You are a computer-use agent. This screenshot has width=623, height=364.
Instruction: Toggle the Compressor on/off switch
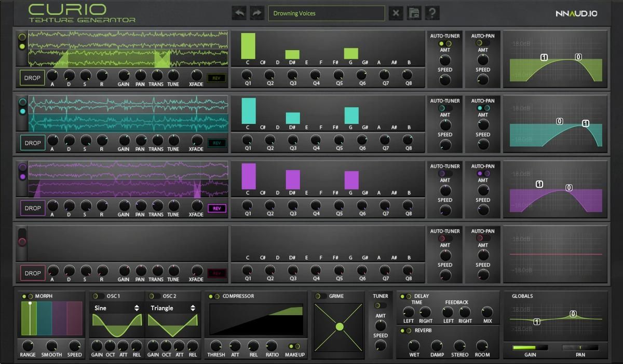(x=214, y=296)
